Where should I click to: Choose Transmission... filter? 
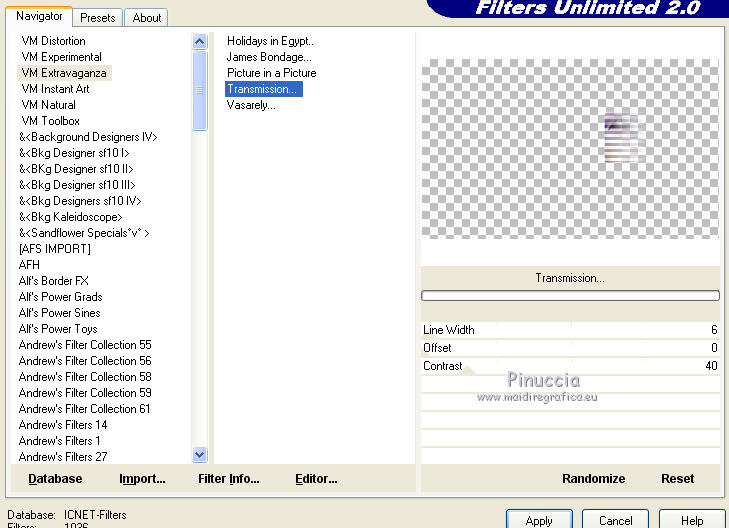pos(264,89)
